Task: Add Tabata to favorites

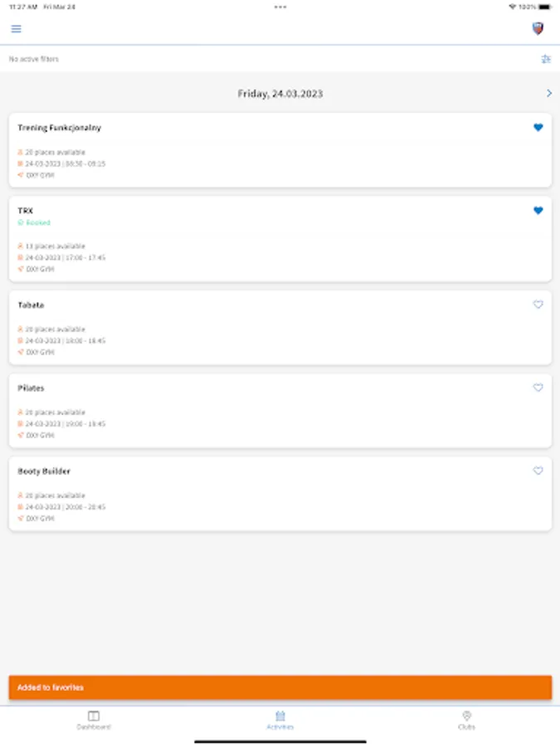Action: [538, 305]
